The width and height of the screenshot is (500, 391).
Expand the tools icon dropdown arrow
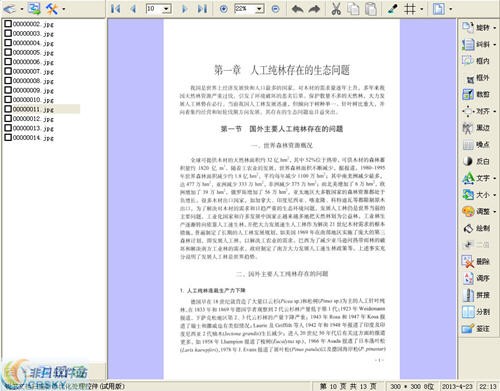(x=63, y=9)
